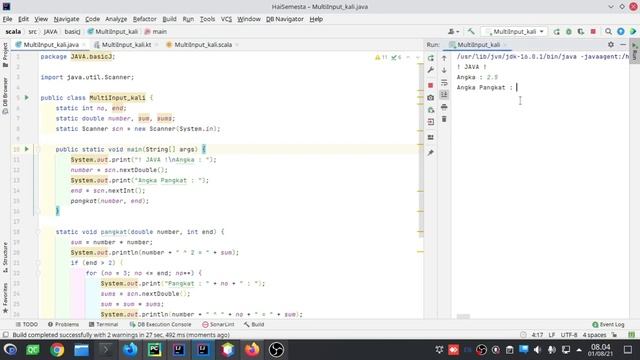Click the debug bug icon in toolbar
The image size is (640, 360).
click(x=569, y=31)
